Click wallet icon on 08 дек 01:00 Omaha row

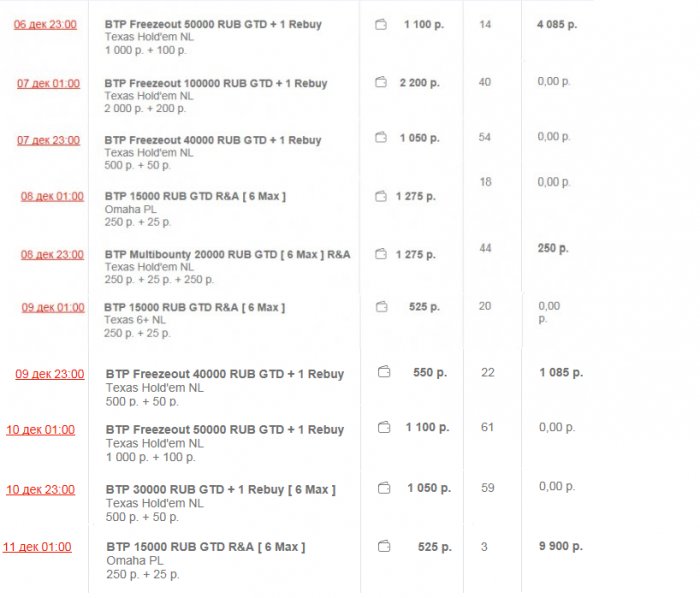[x=381, y=196]
